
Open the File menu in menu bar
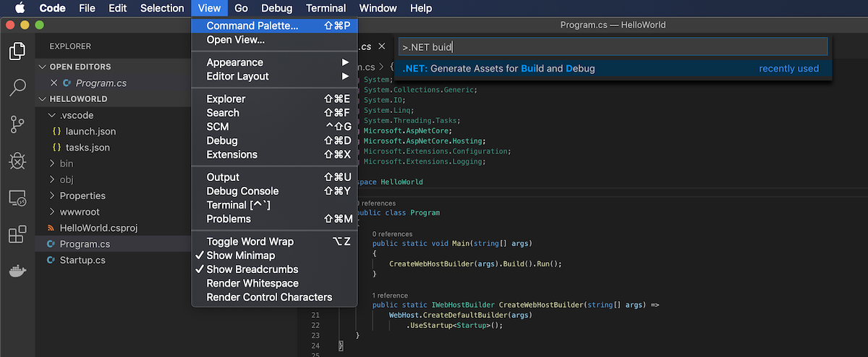87,8
